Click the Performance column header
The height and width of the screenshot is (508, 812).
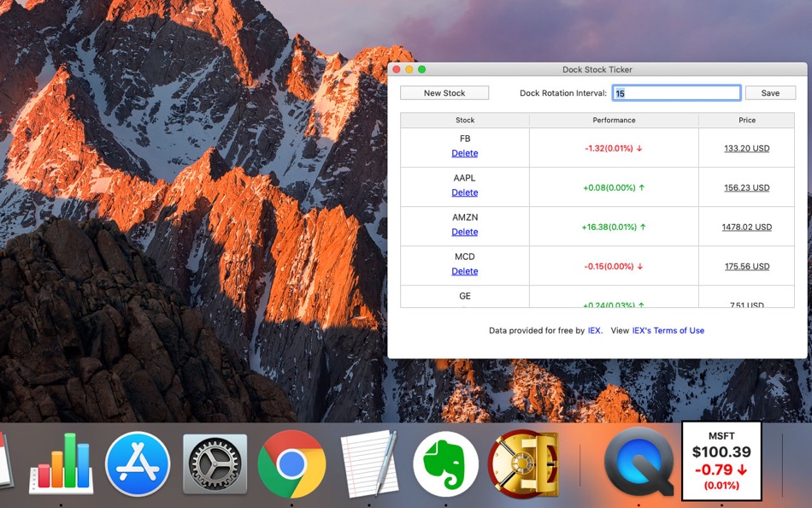click(615, 120)
